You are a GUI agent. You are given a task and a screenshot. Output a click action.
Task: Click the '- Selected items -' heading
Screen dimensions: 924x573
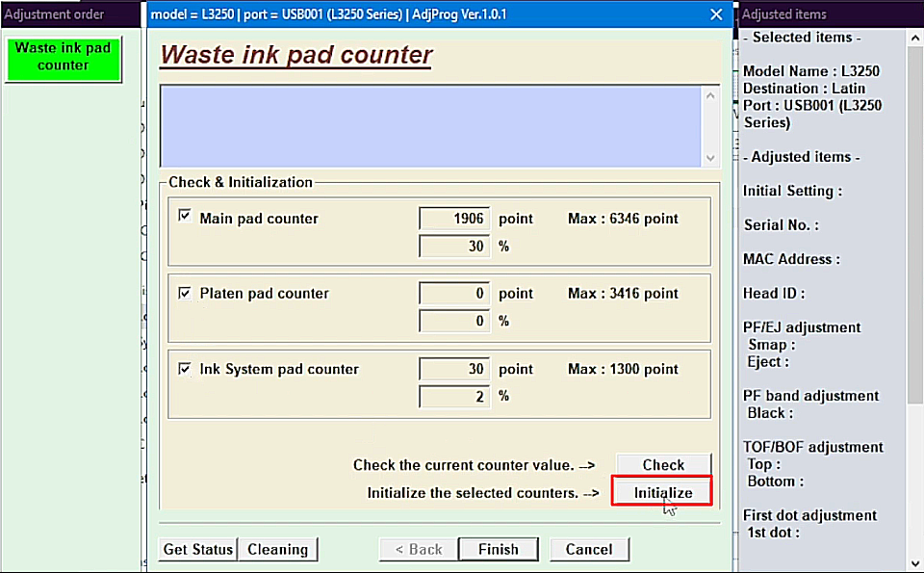[x=802, y=38]
